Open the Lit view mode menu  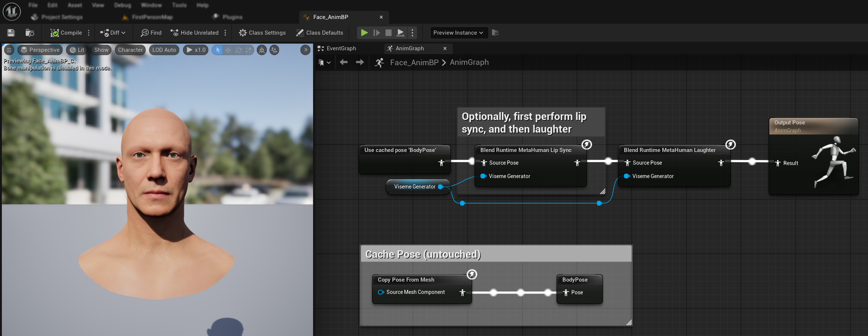point(77,50)
